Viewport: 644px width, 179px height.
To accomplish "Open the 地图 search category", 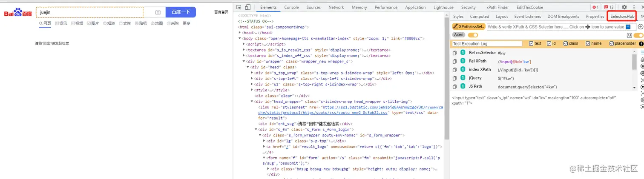I will point(157,23).
